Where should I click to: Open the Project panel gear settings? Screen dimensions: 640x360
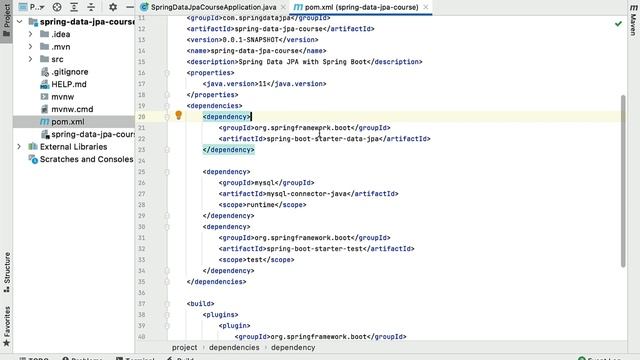tap(113, 7)
